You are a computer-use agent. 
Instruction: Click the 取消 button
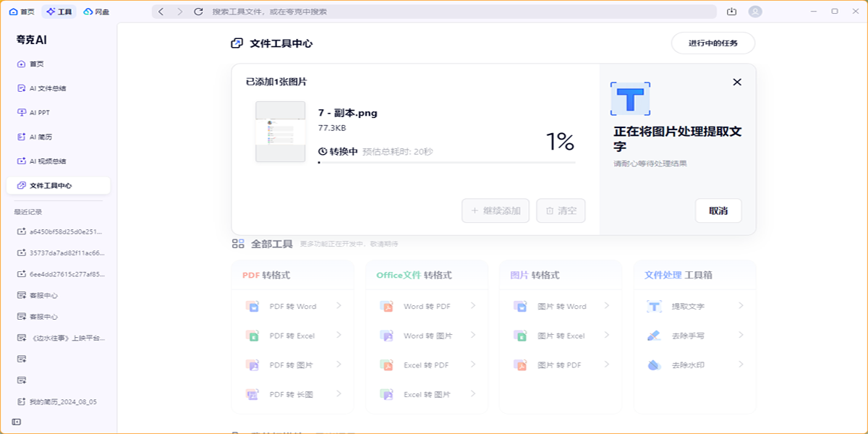718,210
